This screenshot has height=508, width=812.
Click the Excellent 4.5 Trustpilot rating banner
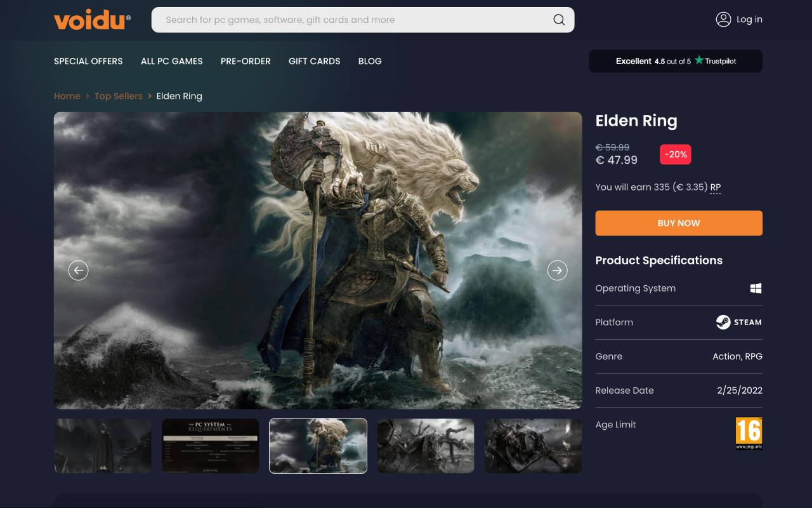point(676,61)
